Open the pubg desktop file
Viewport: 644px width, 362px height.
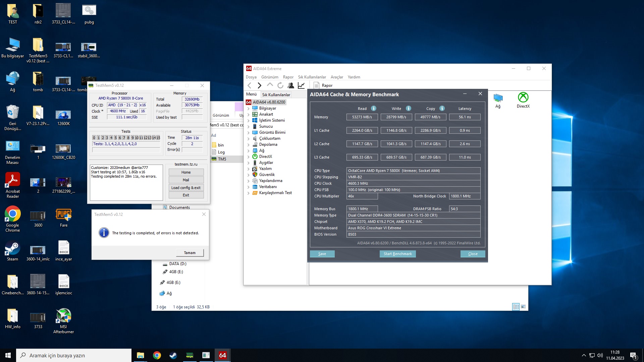(89, 14)
